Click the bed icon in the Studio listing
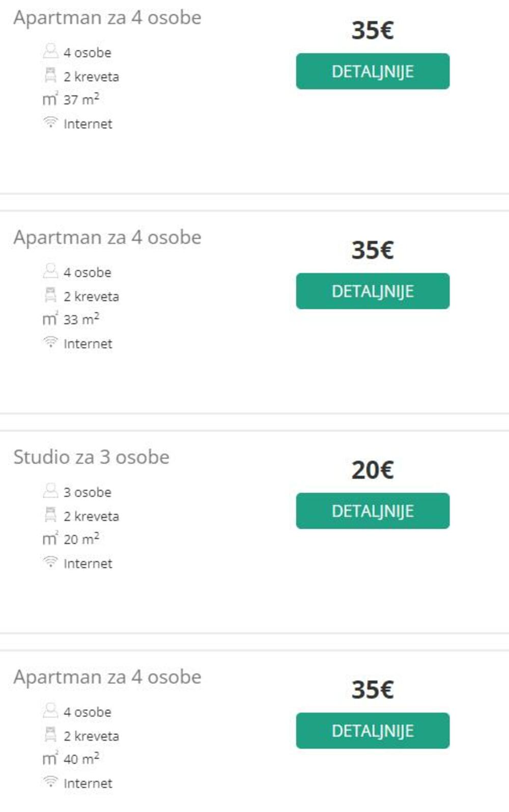 pyautogui.click(x=50, y=515)
